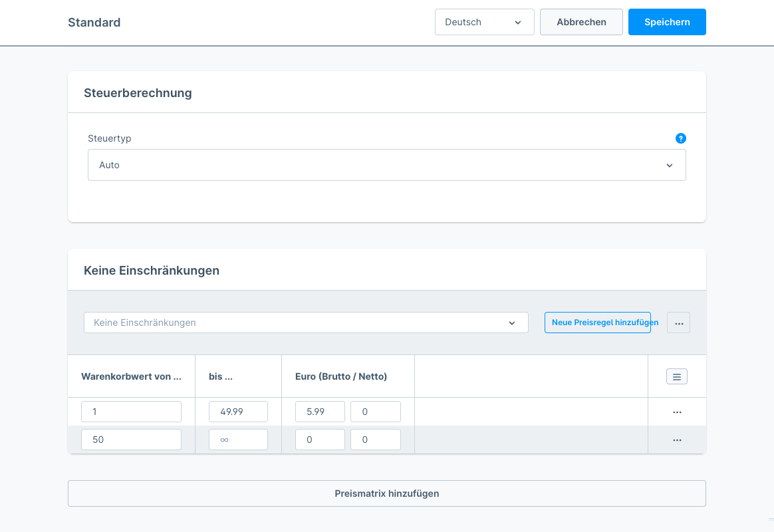This screenshot has width=774, height=532.
Task: Expand the Deutsch language dropdown
Action: tap(484, 22)
